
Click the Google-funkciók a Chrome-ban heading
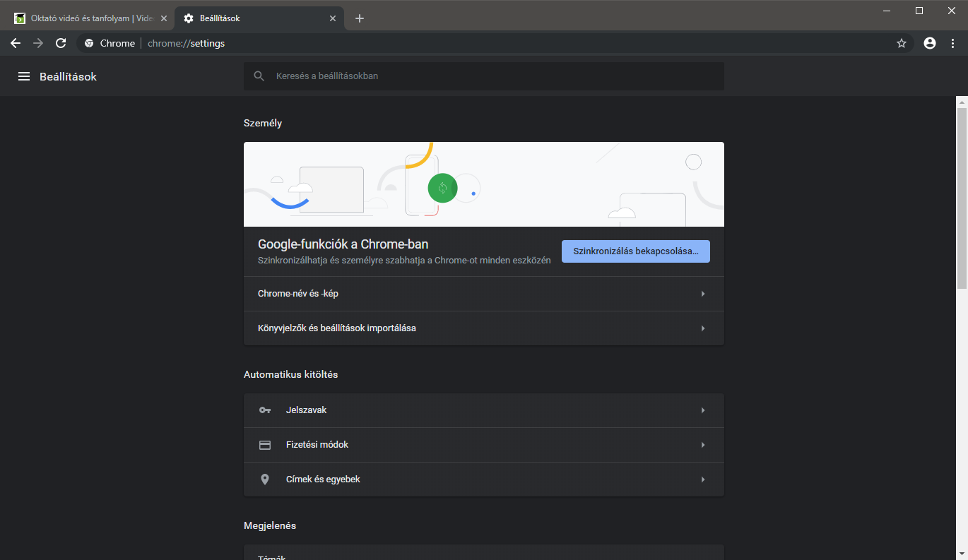click(x=343, y=244)
